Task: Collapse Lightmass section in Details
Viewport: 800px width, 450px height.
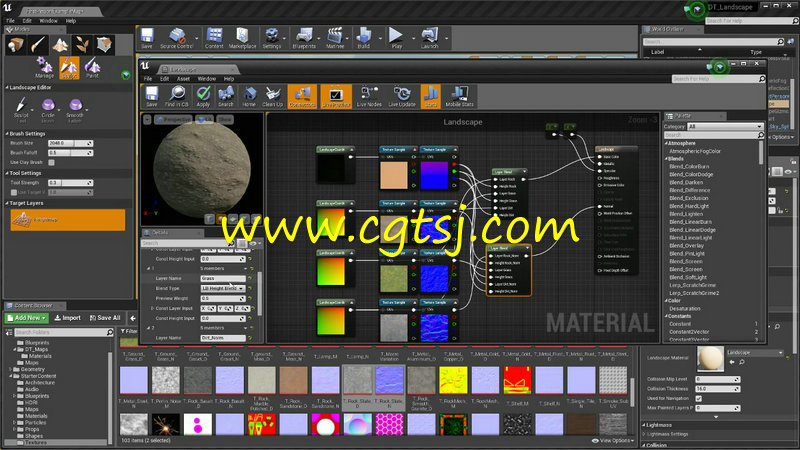Action: 644,425
